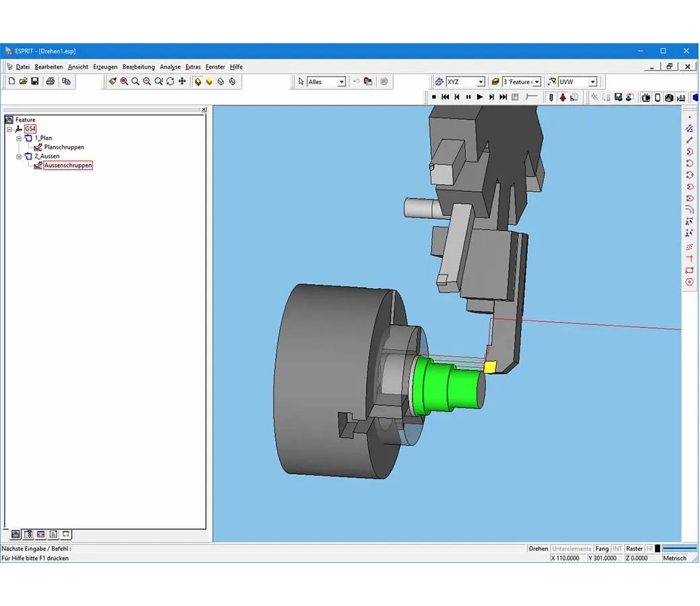
Task: Click the Rotate view icon
Action: pyautogui.click(x=170, y=81)
